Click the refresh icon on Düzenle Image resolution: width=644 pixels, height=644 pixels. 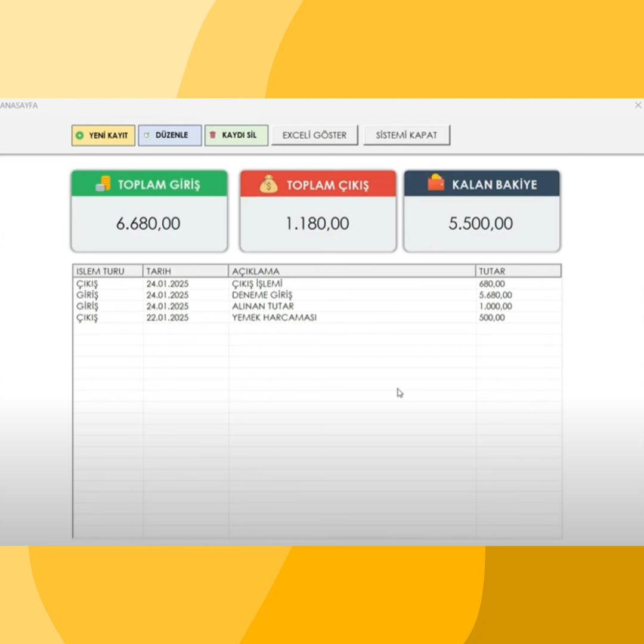click(x=147, y=135)
